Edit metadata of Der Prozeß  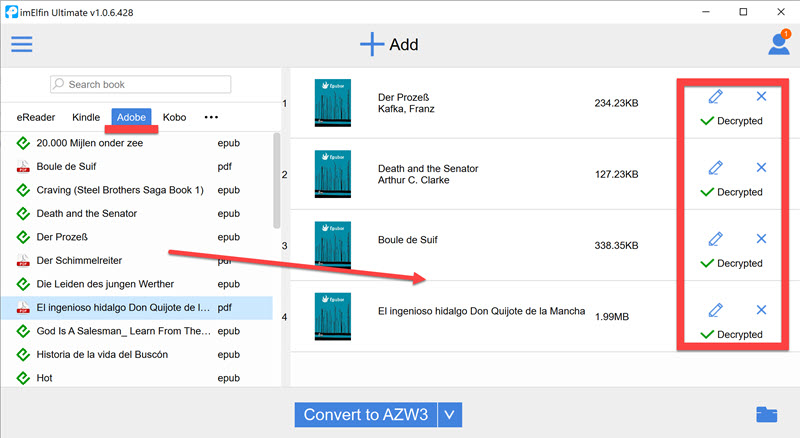point(715,96)
